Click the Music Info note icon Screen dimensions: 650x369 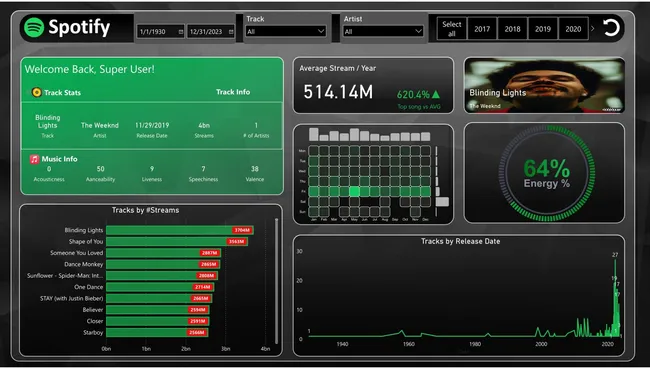click(34, 159)
